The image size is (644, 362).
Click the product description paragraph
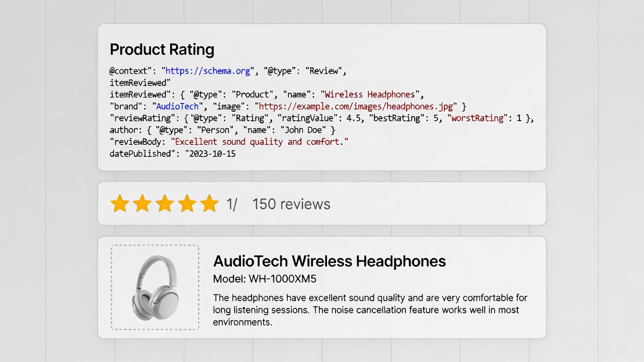tap(370, 310)
